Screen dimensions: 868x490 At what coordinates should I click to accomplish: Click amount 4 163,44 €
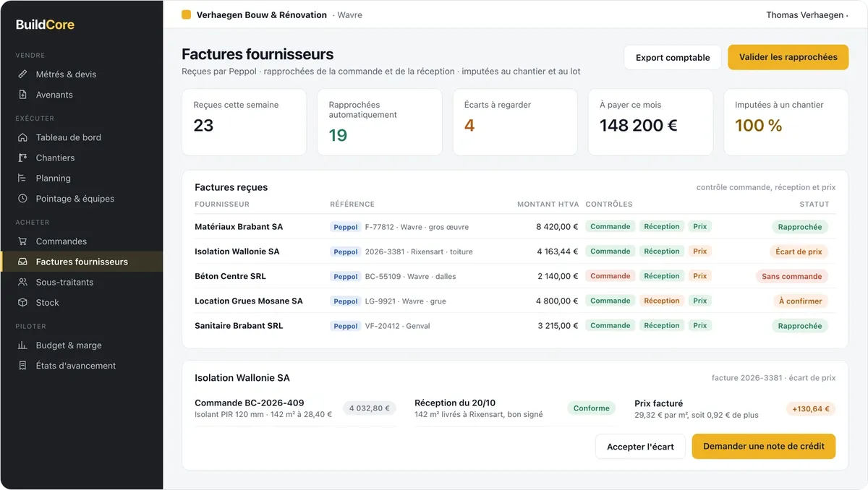[558, 252]
